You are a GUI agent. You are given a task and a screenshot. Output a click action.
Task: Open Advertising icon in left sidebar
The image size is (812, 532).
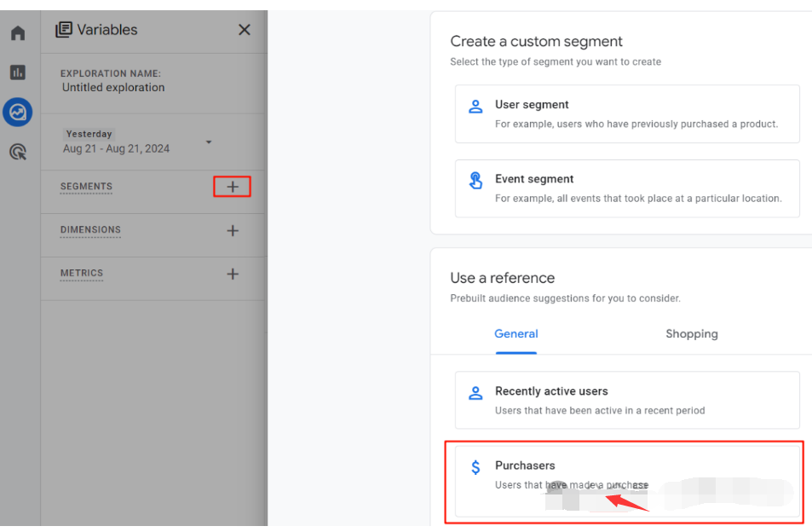[x=18, y=152]
